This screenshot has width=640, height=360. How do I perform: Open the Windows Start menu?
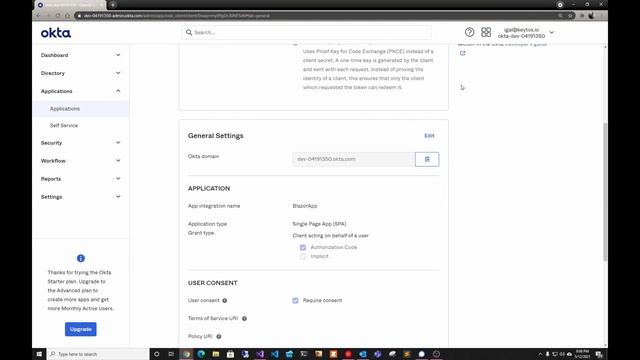click(39, 354)
